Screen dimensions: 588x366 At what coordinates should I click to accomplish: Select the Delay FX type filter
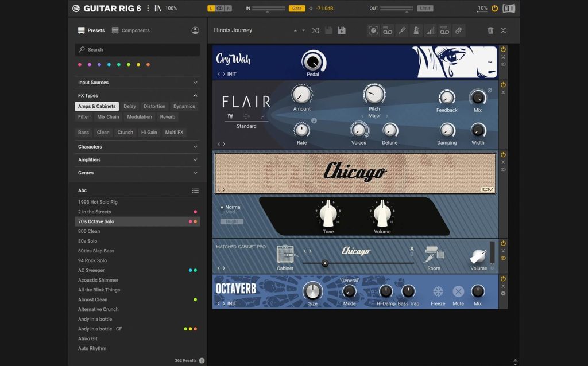point(129,106)
